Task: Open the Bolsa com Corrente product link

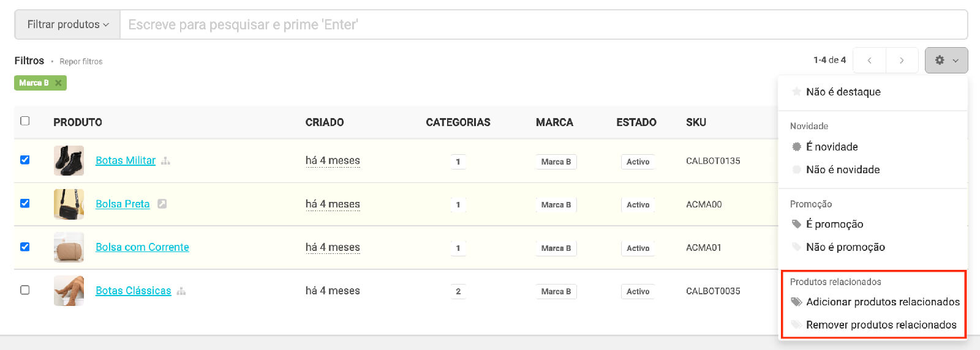Action: click(x=142, y=247)
